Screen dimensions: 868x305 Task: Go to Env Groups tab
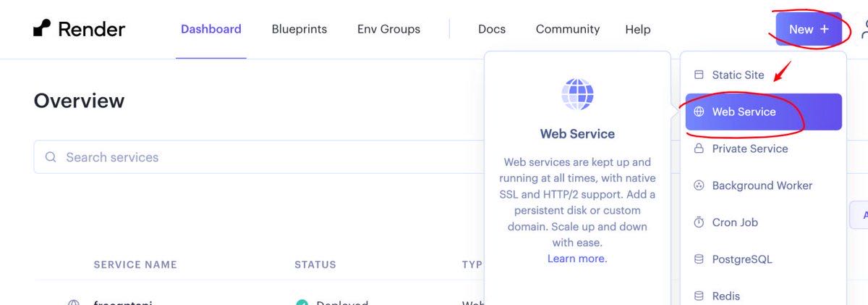pyautogui.click(x=388, y=29)
